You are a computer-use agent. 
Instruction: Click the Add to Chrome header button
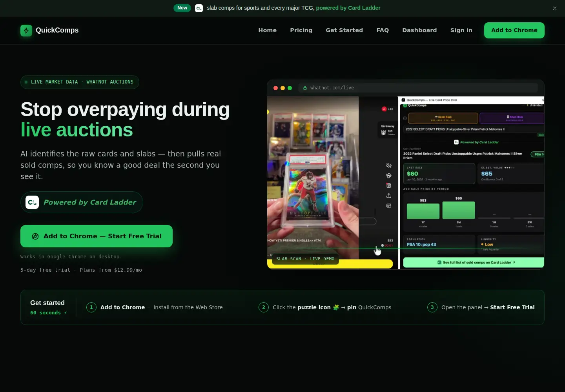[514, 30]
